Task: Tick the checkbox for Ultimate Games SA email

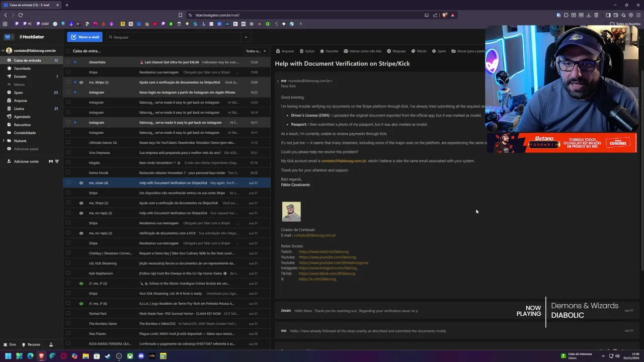Action: click(x=68, y=142)
